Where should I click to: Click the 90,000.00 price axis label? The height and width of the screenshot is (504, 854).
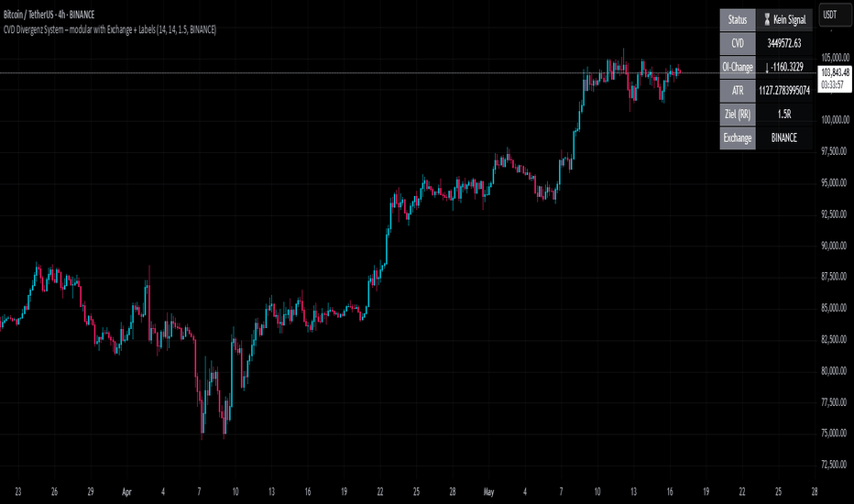[x=834, y=246]
